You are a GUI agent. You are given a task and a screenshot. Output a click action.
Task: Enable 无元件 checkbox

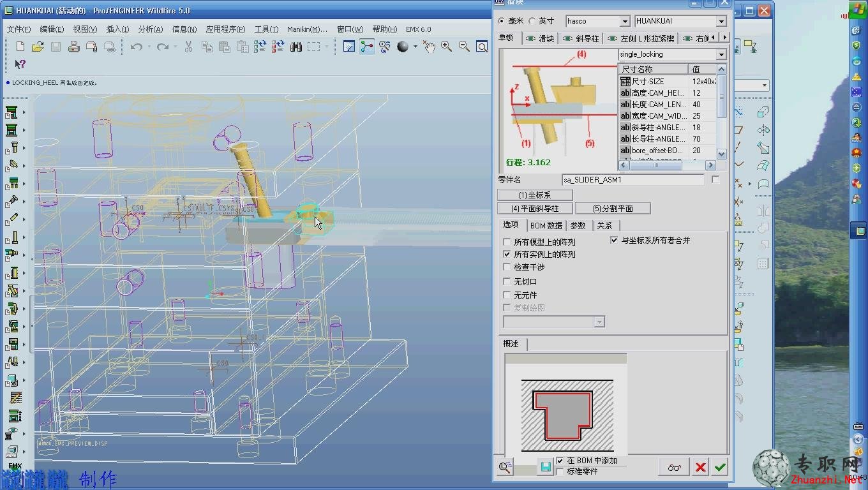[507, 295]
